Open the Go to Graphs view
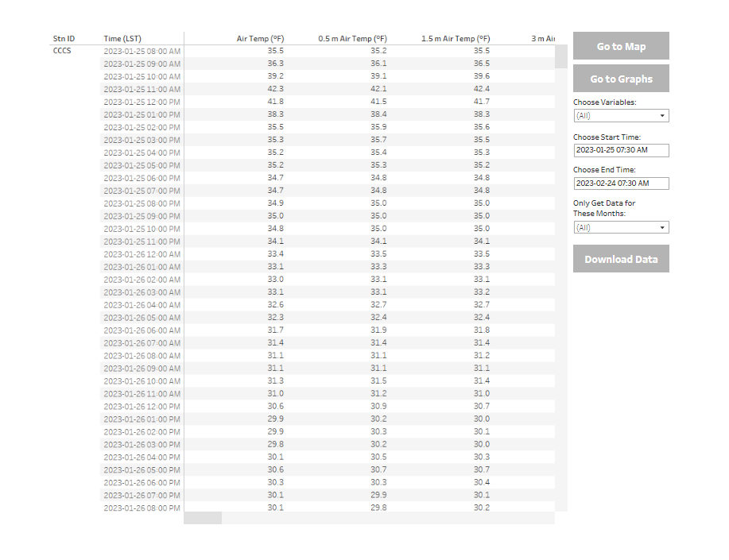 tap(621, 79)
